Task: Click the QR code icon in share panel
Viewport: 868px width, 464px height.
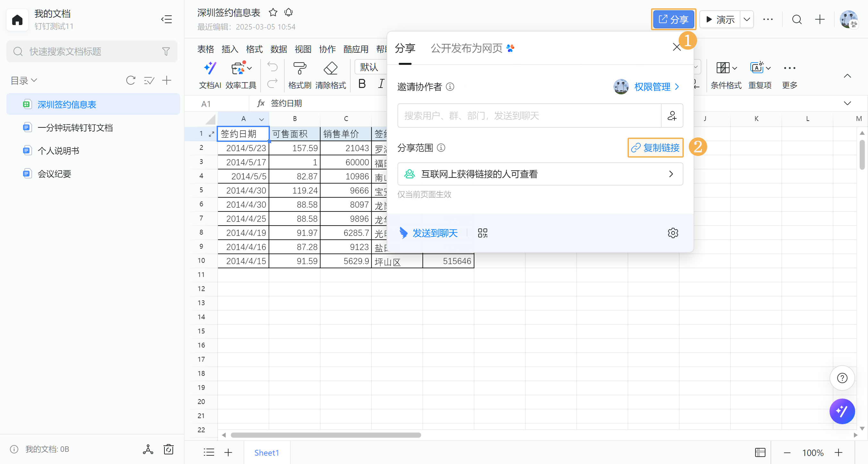Action: 482,233
